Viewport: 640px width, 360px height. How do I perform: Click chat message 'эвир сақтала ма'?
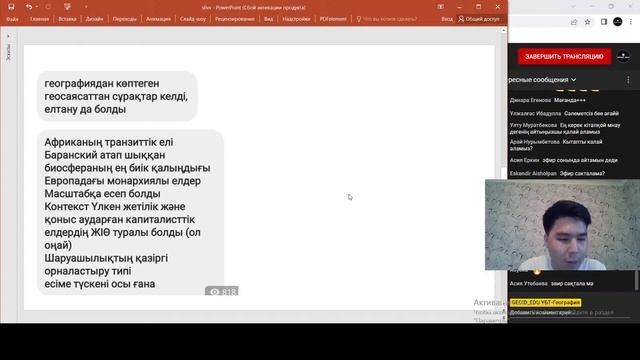coord(572,284)
